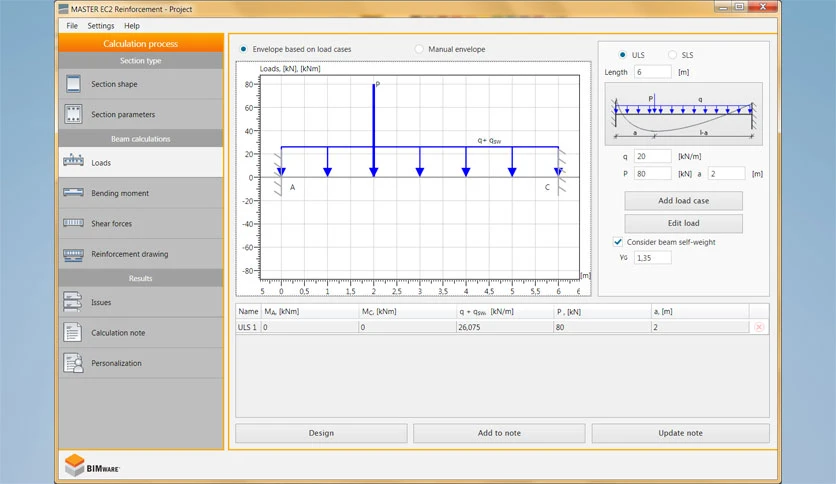Viewport: 836px width, 484px height.
Task: Click the P force input field
Action: pos(653,174)
